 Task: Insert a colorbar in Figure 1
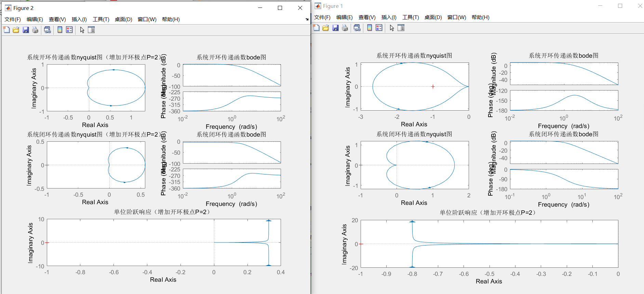(370, 28)
